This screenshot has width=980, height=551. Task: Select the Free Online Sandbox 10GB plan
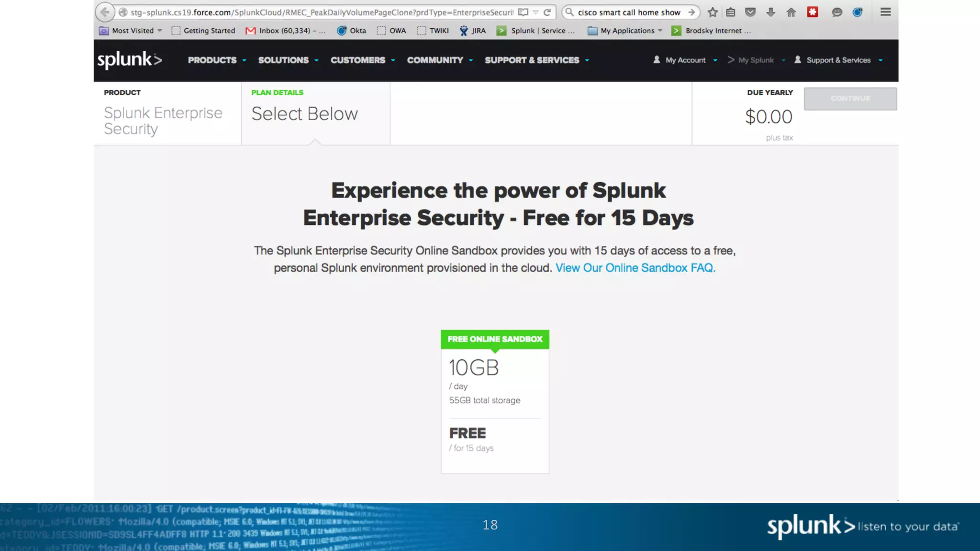[x=495, y=402]
